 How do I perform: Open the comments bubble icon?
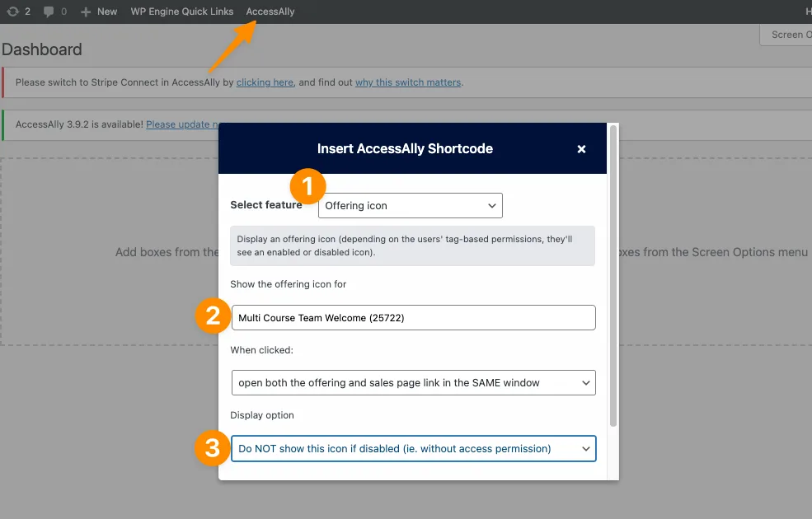click(x=49, y=12)
